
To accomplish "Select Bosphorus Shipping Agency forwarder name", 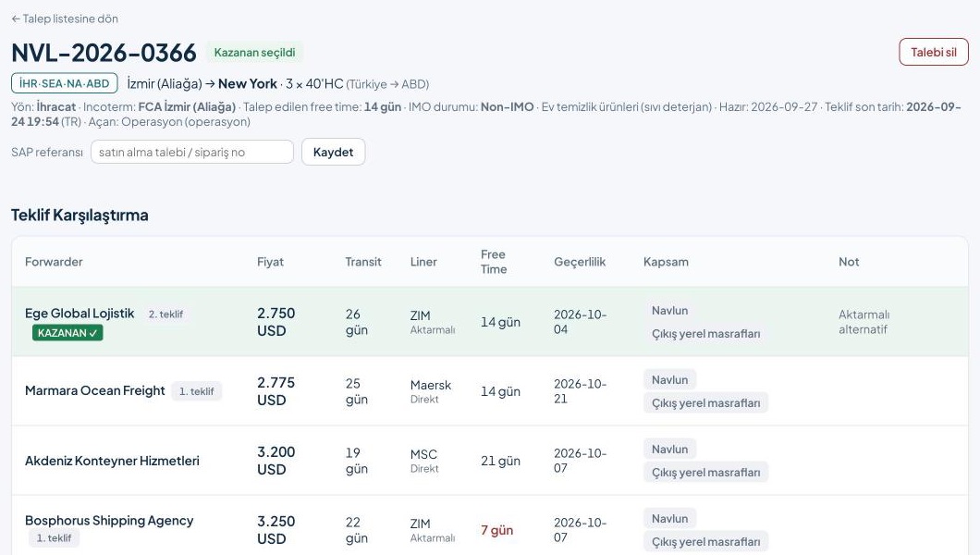I will [109, 520].
